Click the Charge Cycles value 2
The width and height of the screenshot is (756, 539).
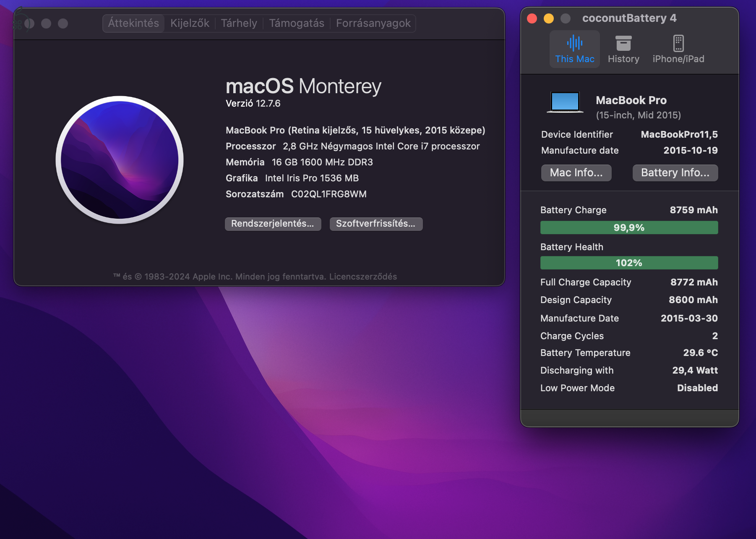715,336
